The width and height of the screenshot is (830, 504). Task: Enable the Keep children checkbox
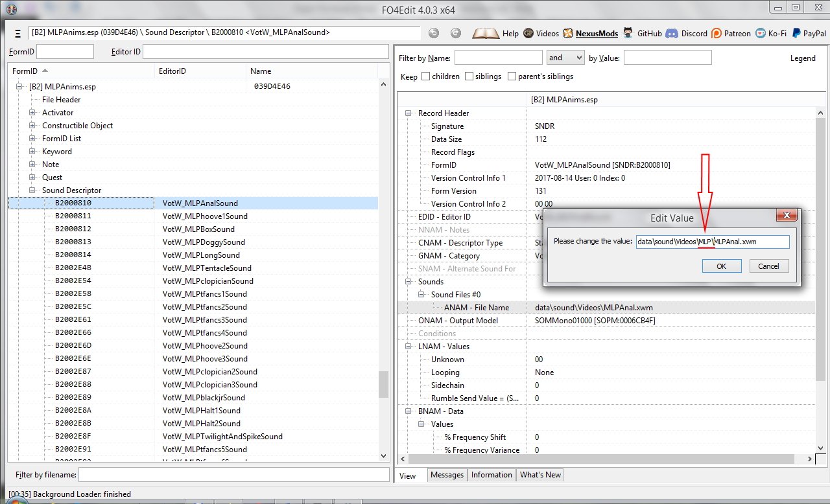pyautogui.click(x=426, y=76)
